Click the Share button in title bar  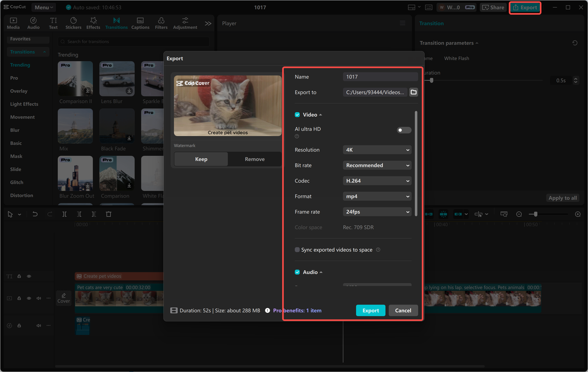[493, 7]
